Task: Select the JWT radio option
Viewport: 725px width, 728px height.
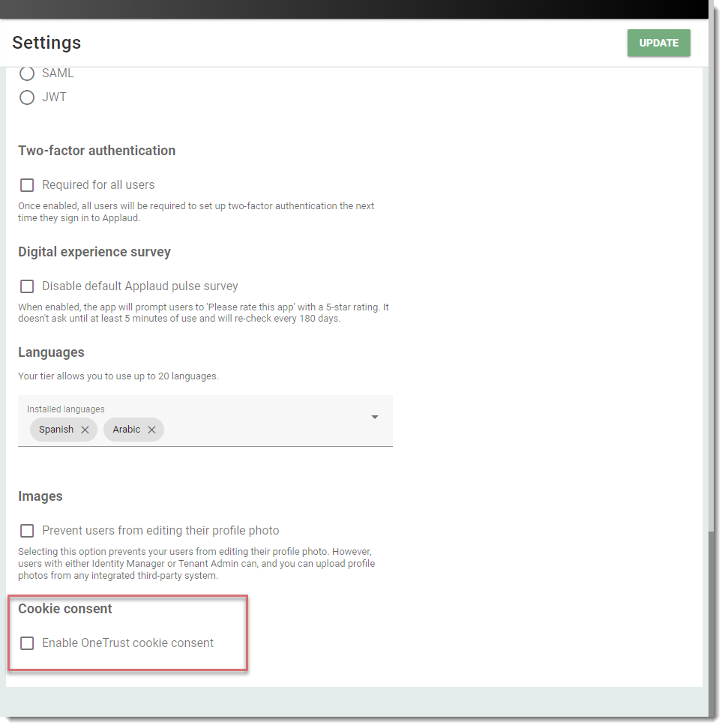Action: (x=27, y=97)
